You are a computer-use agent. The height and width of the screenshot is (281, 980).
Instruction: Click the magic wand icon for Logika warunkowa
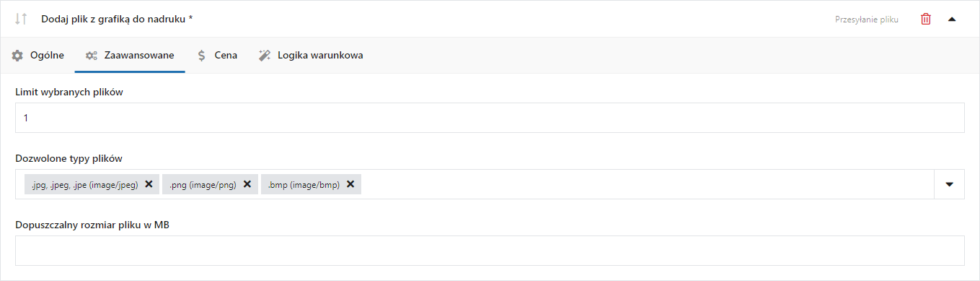(x=265, y=55)
